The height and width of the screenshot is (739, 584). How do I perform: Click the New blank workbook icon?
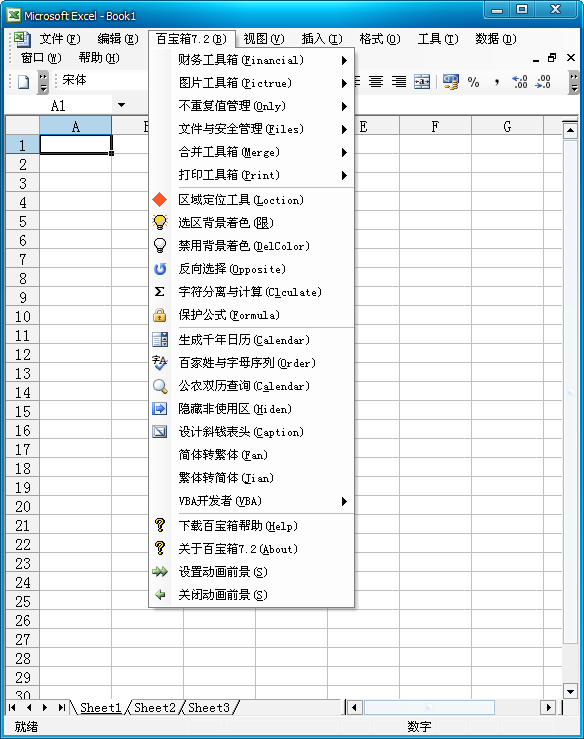click(x=24, y=82)
